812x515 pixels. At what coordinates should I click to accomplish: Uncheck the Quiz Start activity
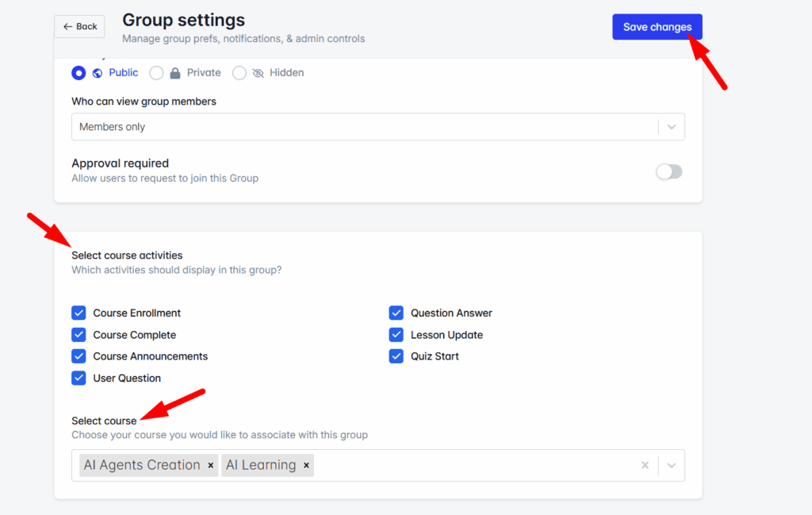[x=396, y=356]
